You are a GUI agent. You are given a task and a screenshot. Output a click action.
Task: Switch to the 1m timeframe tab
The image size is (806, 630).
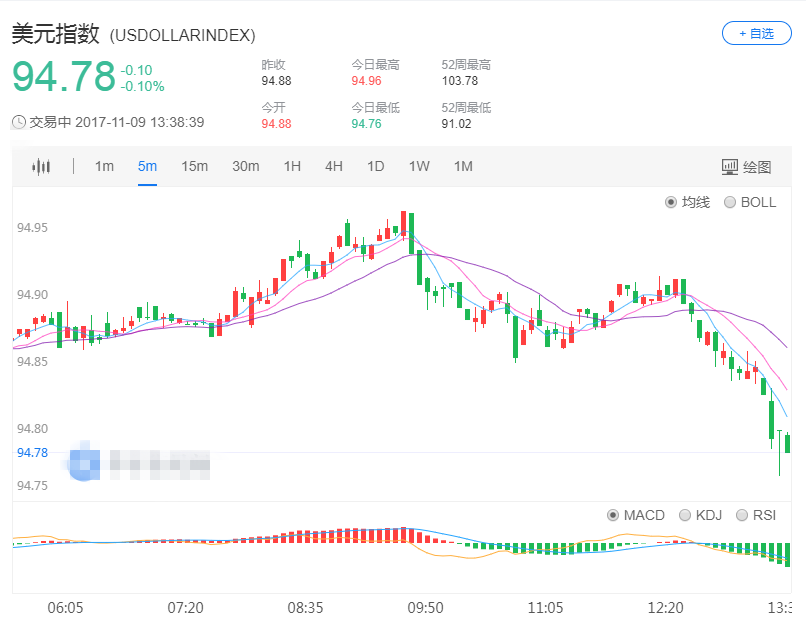[x=104, y=166]
